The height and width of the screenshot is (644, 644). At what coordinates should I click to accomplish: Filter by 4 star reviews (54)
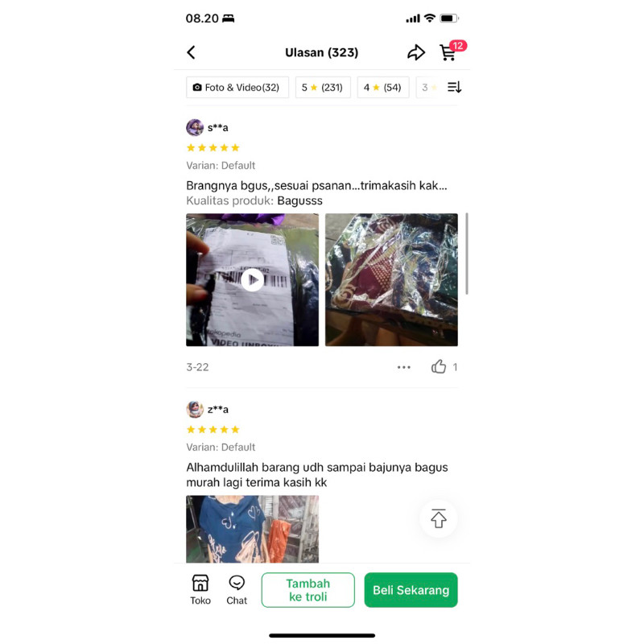click(383, 87)
